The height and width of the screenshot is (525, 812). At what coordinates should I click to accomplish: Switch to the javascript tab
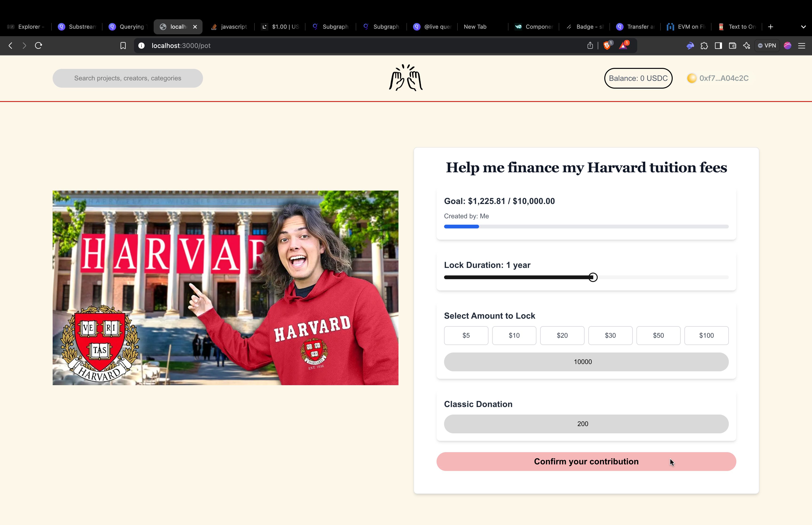click(x=229, y=27)
